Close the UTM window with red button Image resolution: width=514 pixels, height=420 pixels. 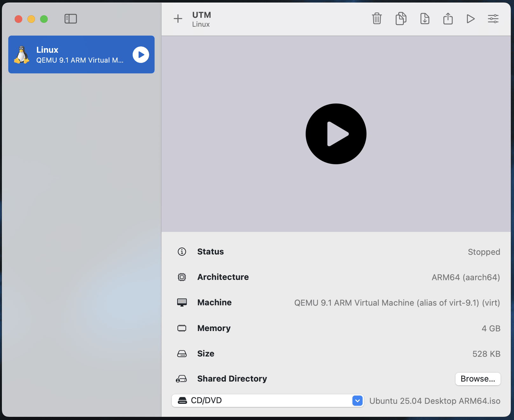[x=18, y=19]
